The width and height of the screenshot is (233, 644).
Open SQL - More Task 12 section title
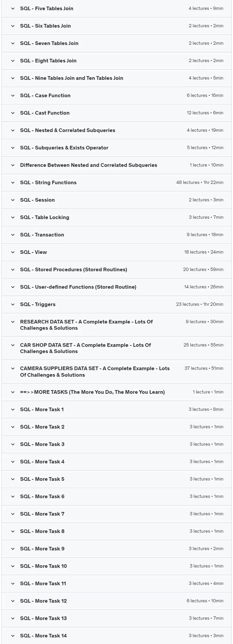43,601
